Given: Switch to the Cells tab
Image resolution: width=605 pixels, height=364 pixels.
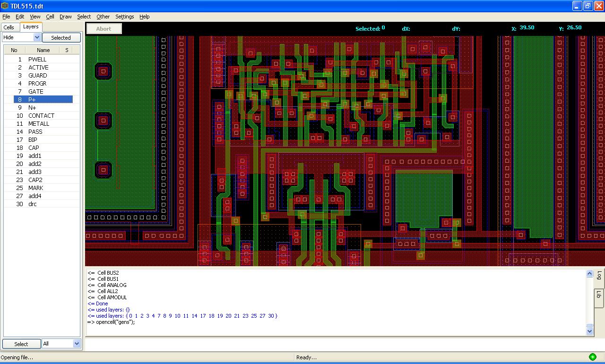Looking at the screenshot, I should [x=9, y=27].
